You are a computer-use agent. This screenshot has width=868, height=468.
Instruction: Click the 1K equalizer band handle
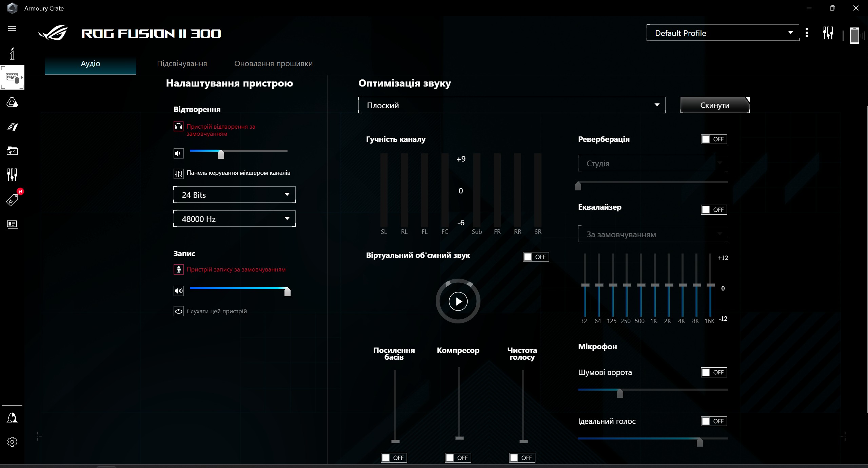[x=655, y=285]
